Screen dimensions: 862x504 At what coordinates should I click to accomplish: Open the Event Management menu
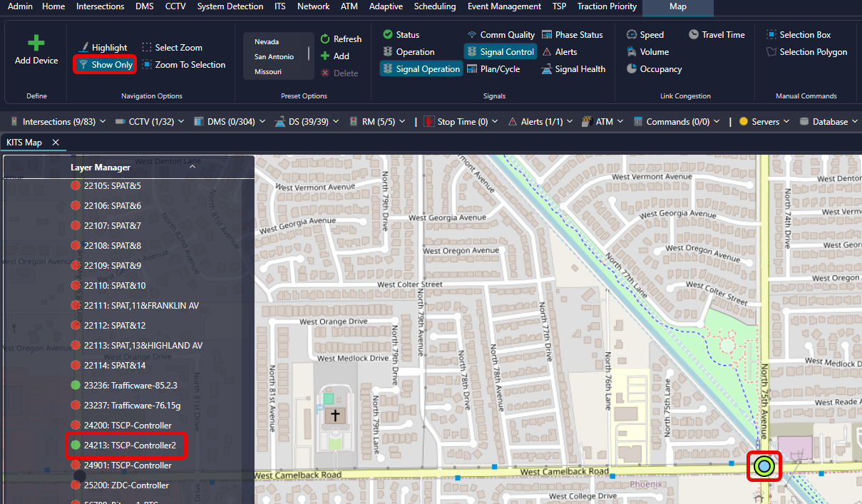(x=504, y=6)
